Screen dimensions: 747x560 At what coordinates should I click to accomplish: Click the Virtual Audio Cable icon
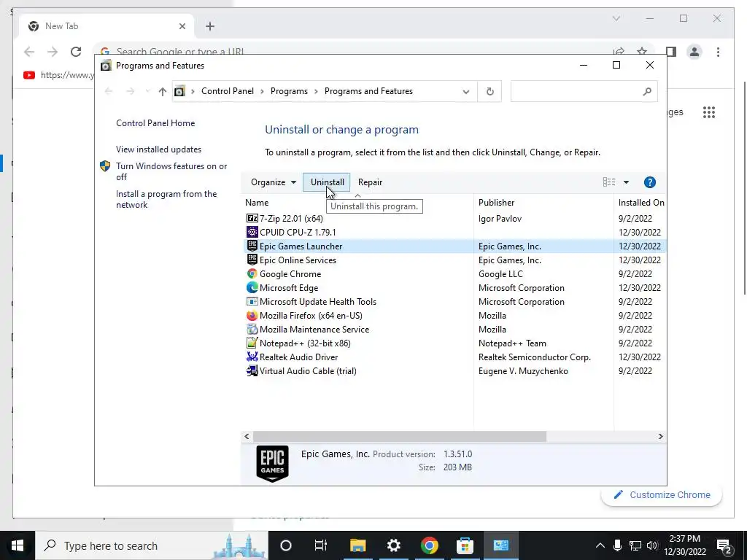click(x=252, y=370)
